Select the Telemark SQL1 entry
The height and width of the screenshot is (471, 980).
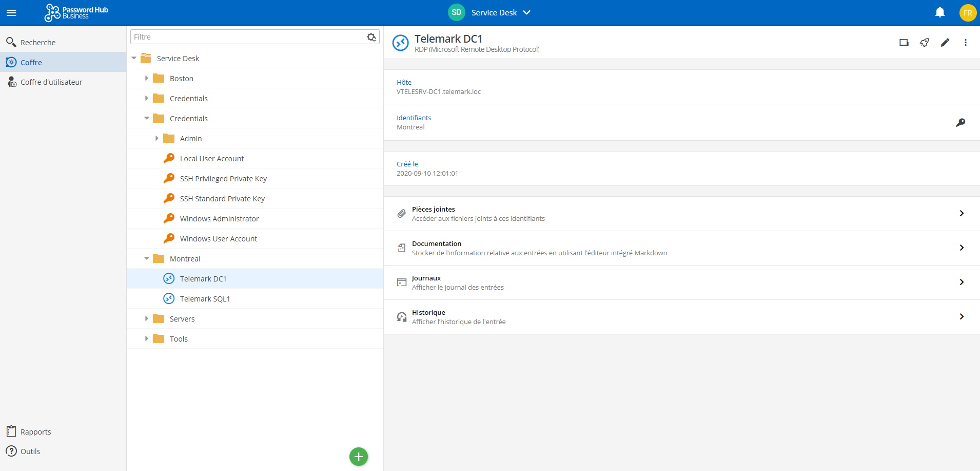coord(205,299)
